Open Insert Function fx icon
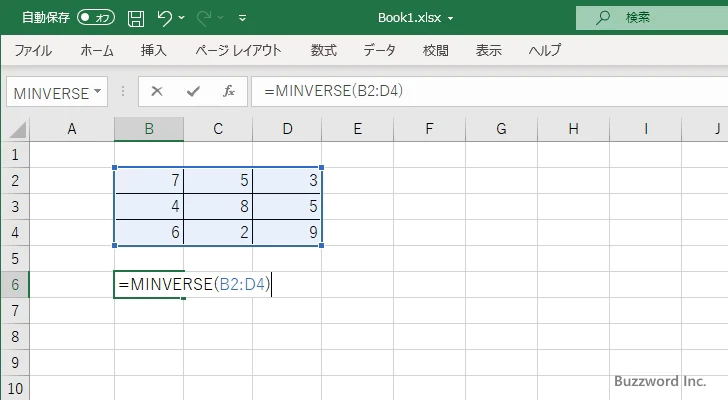Image resolution: width=728 pixels, height=400 pixels. click(229, 91)
